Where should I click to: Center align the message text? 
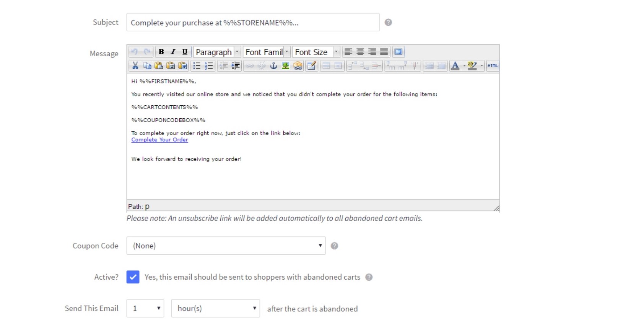pos(360,52)
